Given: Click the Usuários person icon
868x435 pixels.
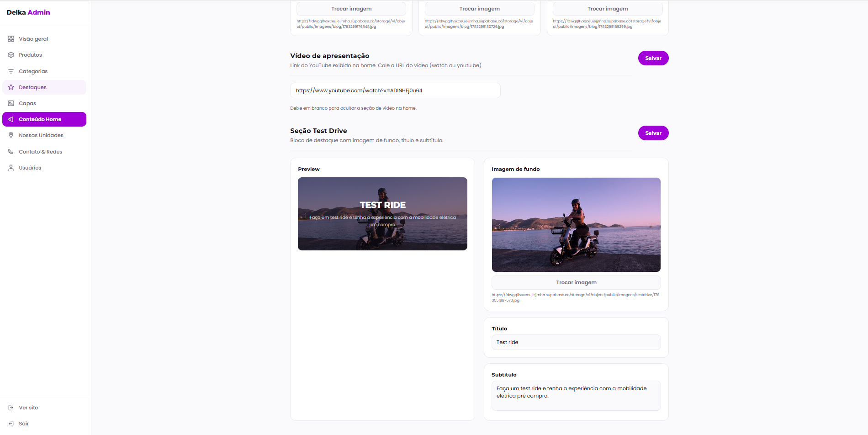Looking at the screenshot, I should (11, 168).
